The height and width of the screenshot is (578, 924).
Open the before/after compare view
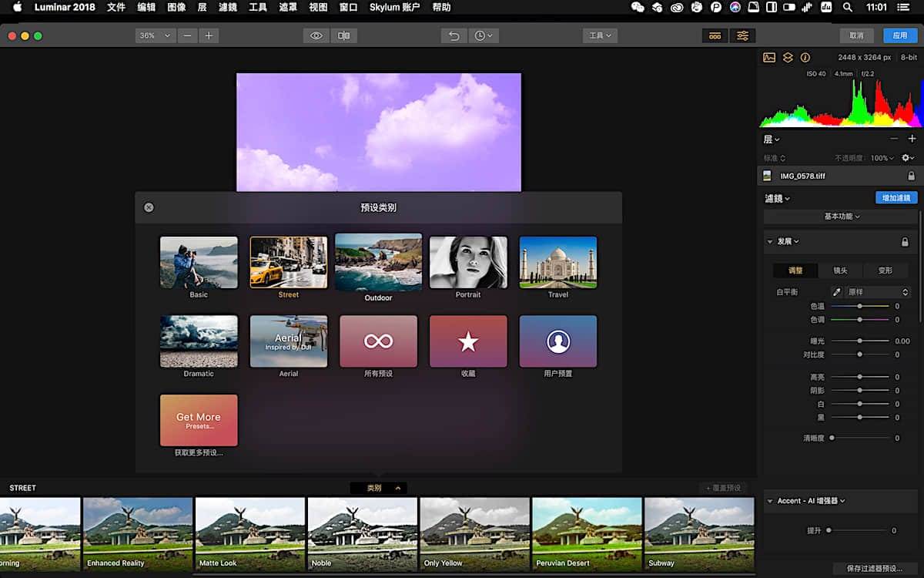coord(344,35)
